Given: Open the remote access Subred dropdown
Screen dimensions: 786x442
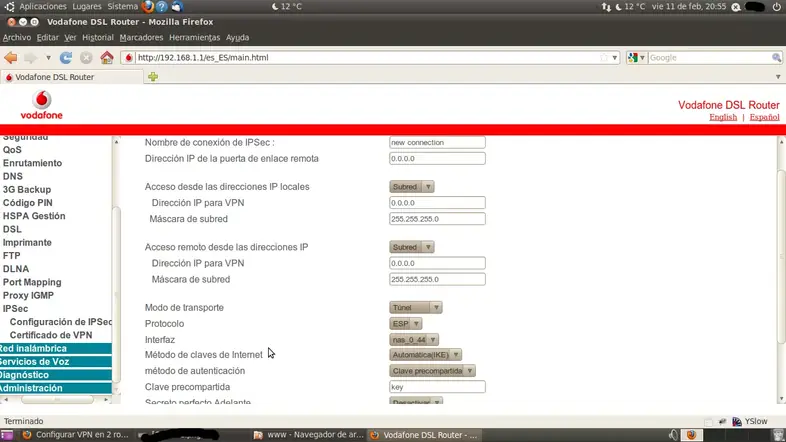Looking at the screenshot, I should (x=412, y=247).
